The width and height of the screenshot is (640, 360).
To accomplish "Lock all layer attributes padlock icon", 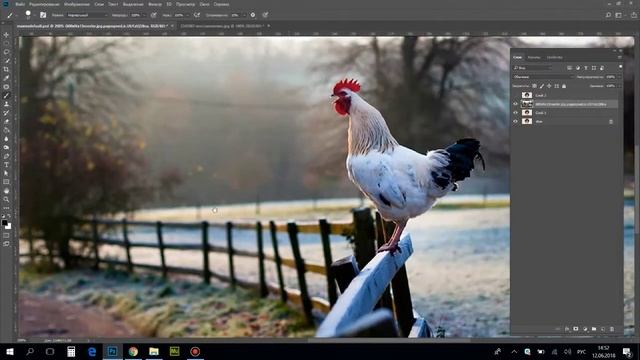I will tap(564, 86).
